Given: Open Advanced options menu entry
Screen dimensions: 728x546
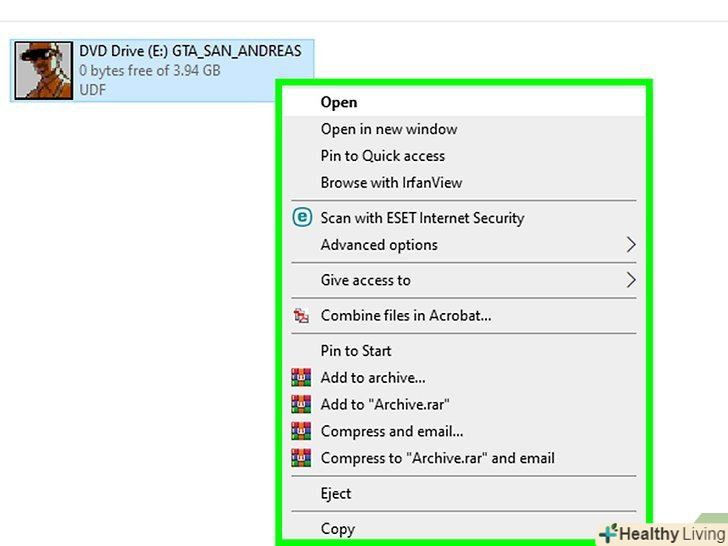Looking at the screenshot, I should pos(464,245).
